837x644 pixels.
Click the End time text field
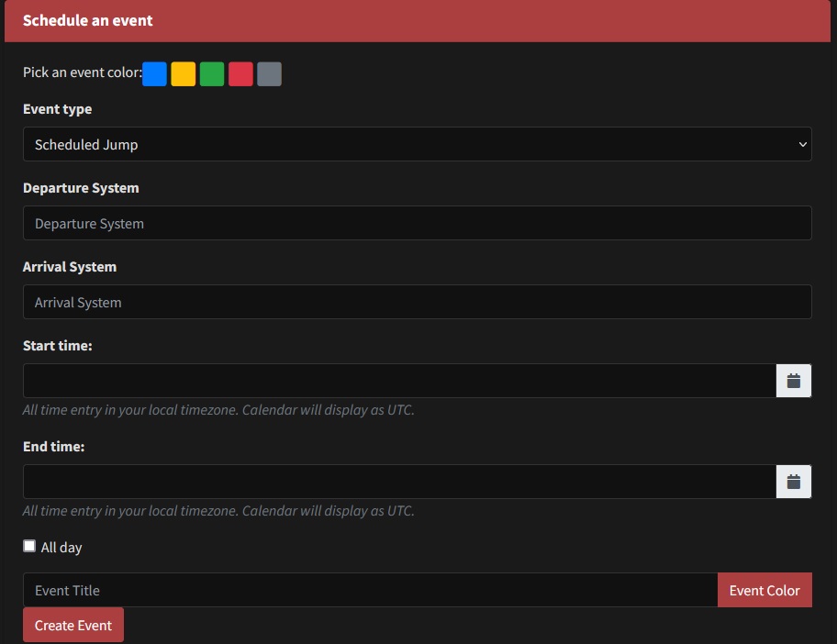point(399,482)
